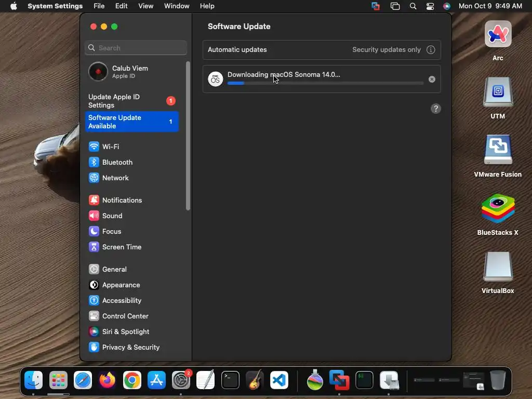Open the View menu

(x=146, y=6)
